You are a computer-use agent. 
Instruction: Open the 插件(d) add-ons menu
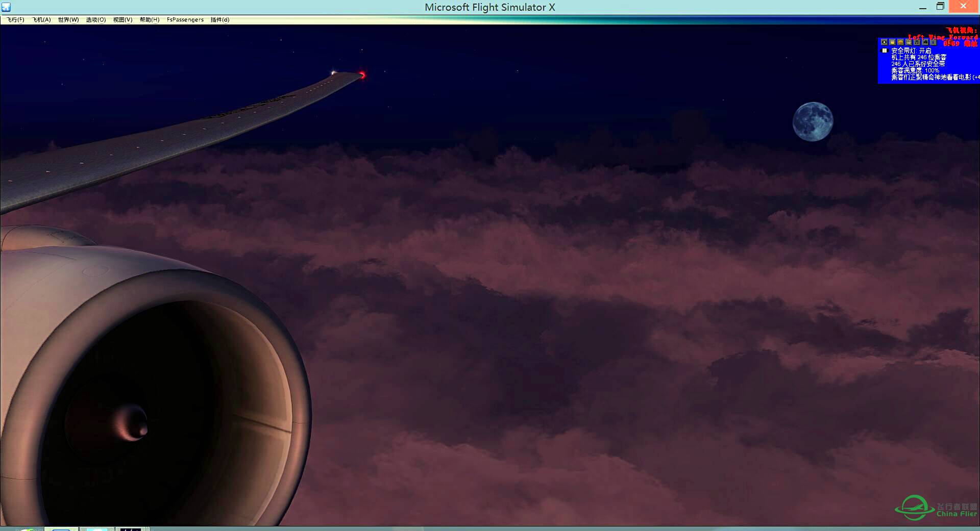click(x=220, y=20)
